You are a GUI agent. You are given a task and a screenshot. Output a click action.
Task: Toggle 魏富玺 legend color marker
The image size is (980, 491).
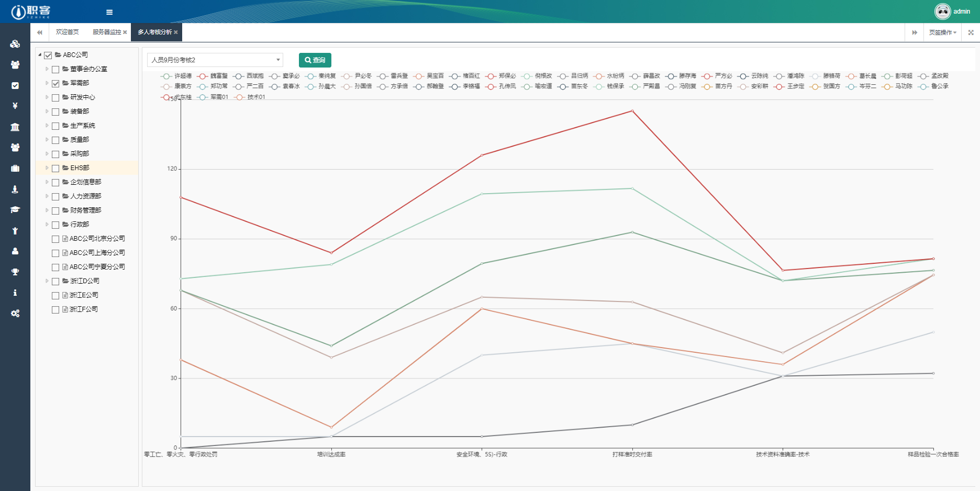[x=202, y=76]
